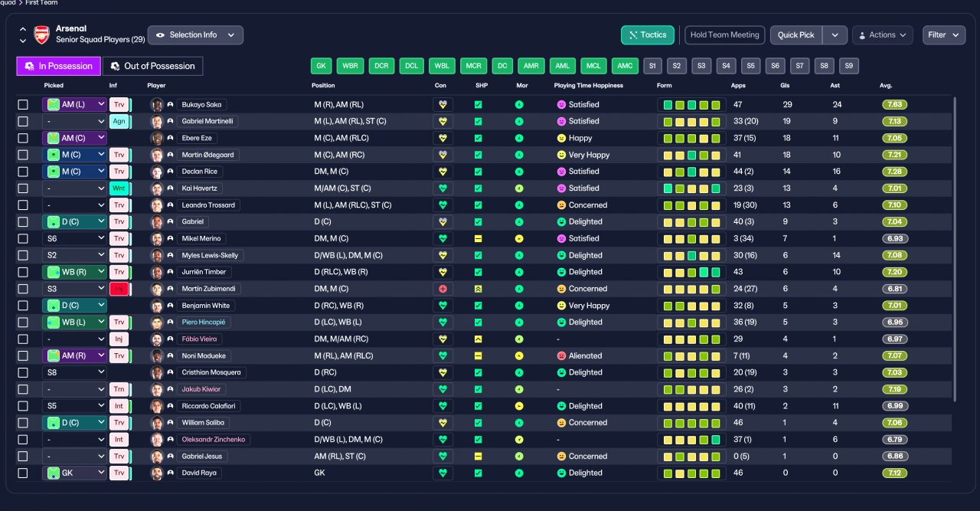Open the Selection Info dropdown
Image resolution: width=980 pixels, height=511 pixels.
[195, 35]
